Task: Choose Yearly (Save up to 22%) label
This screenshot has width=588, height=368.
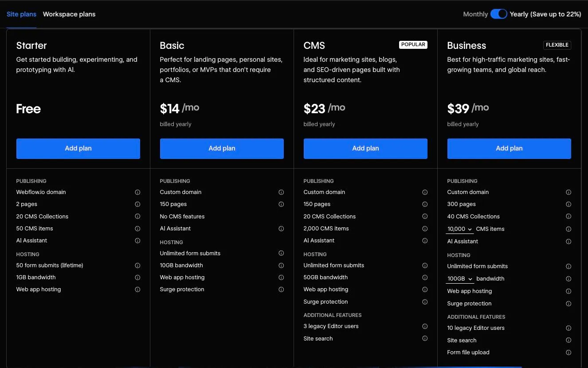Action: click(x=545, y=14)
